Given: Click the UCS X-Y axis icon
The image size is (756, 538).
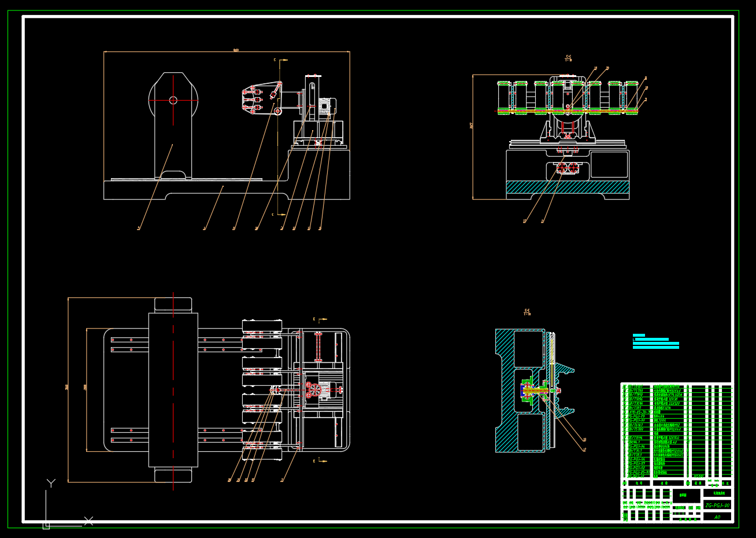Looking at the screenshot, I should pyautogui.click(x=68, y=504).
